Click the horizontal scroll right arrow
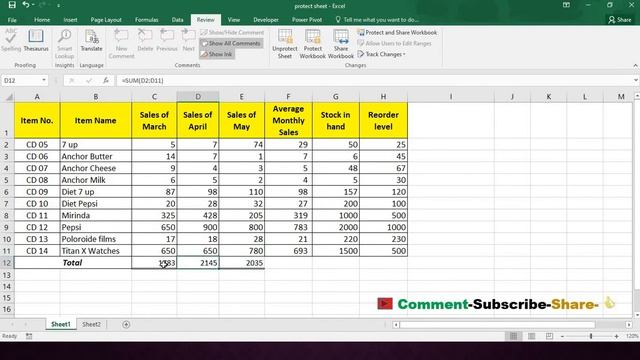This screenshot has width=640, height=360. 629,324
